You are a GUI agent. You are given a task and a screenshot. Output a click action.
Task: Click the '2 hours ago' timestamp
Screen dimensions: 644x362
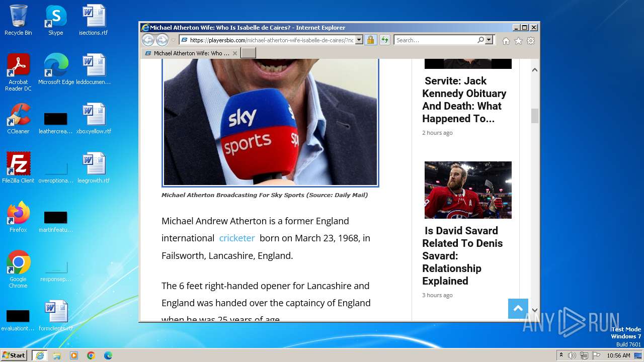click(x=437, y=133)
